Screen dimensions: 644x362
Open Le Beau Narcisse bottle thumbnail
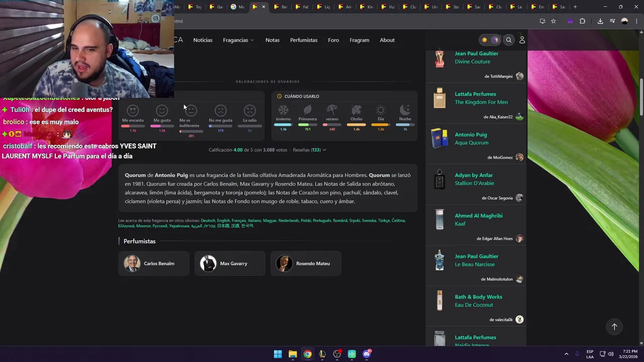[x=440, y=260]
